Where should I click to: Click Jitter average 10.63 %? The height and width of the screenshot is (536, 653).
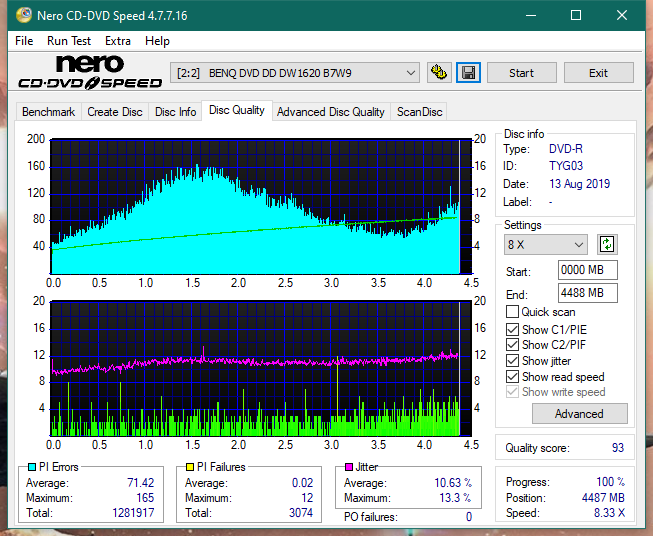tap(453, 483)
